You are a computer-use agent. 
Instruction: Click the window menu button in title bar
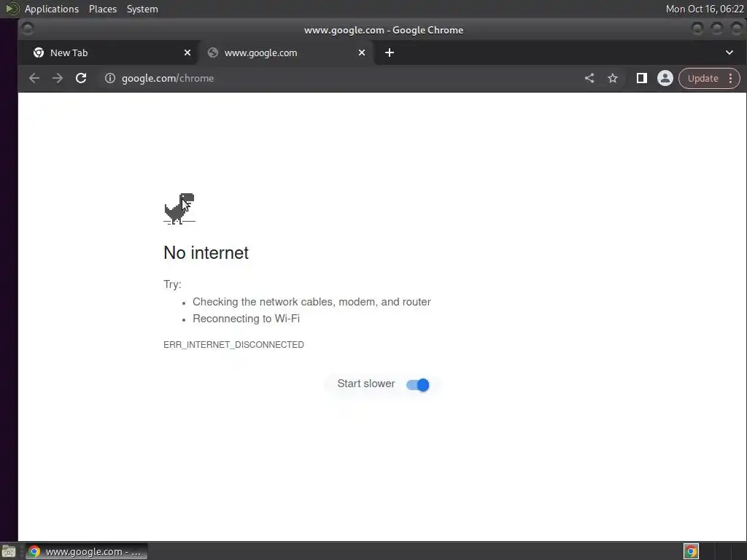28,29
